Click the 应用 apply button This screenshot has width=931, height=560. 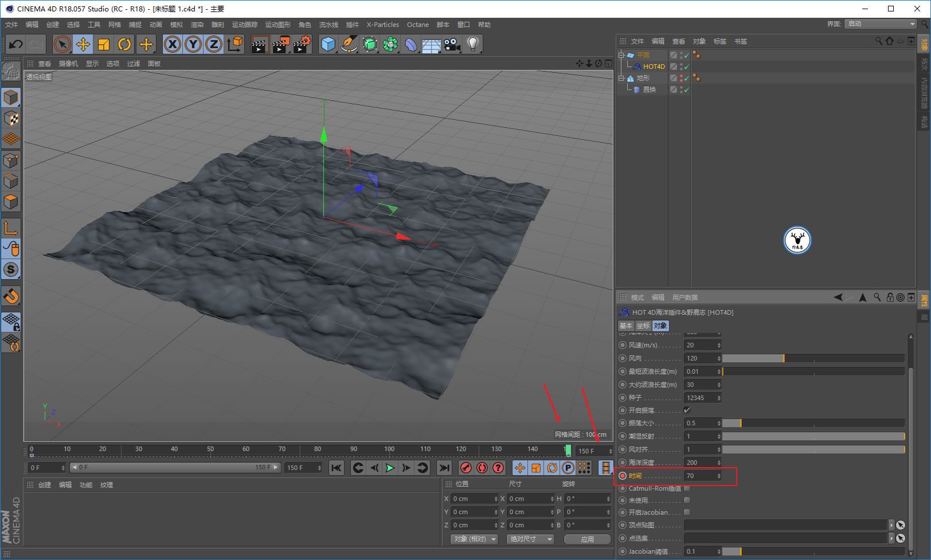[587, 539]
